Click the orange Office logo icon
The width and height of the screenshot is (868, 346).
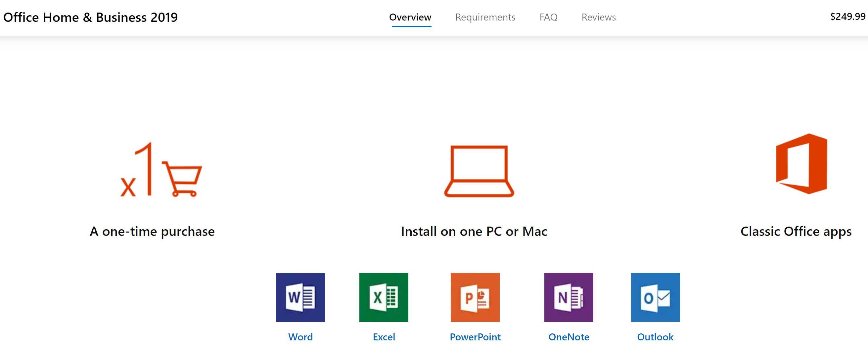coord(801,164)
